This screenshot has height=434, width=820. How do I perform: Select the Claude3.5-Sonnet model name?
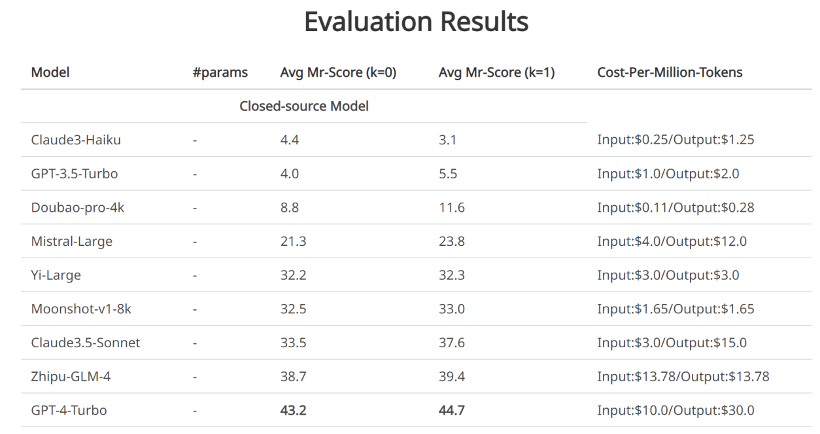click(x=85, y=343)
